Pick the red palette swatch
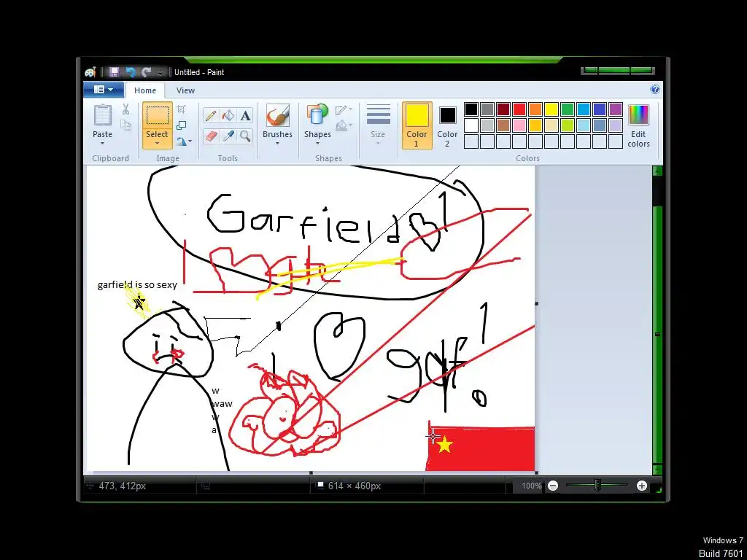 click(x=519, y=109)
